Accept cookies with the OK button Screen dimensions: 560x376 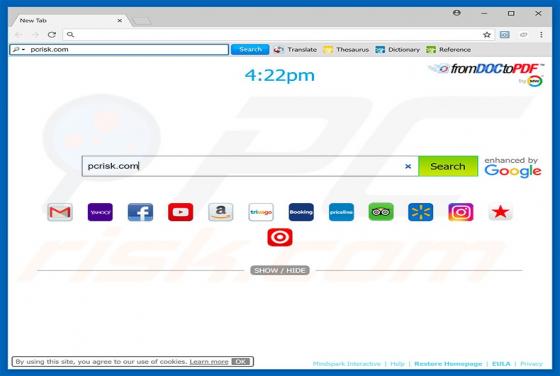click(240, 361)
